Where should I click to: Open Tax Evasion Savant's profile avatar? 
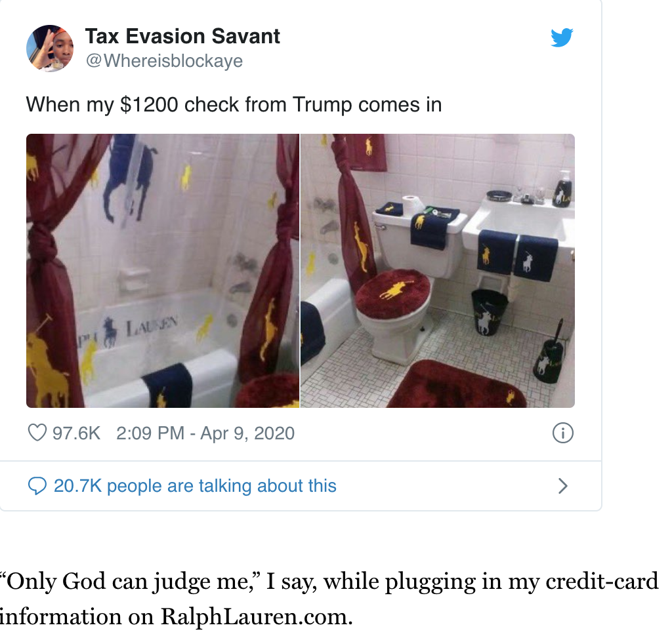click(49, 49)
